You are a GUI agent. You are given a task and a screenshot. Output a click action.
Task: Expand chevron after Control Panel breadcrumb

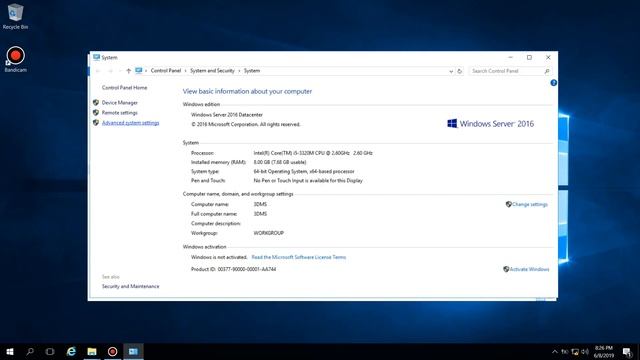pos(186,71)
